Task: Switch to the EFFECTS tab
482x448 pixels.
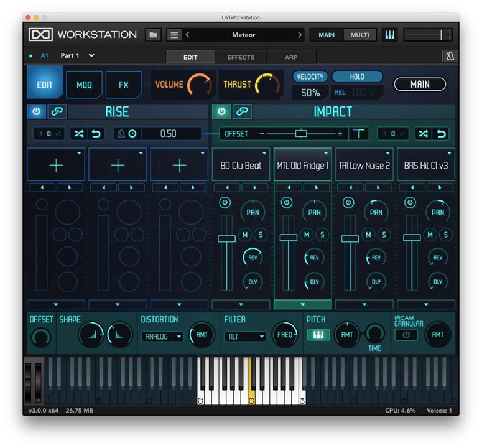Action: [241, 57]
